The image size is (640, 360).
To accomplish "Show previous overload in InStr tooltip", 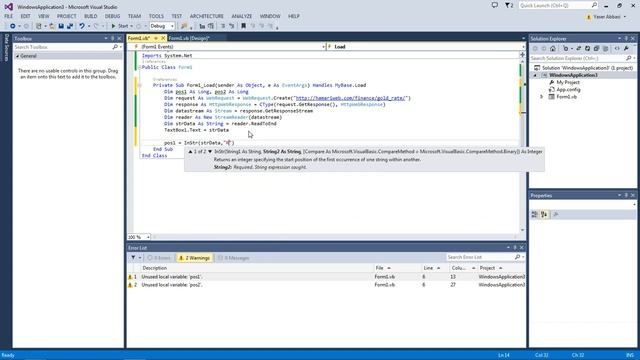I will [x=190, y=151].
